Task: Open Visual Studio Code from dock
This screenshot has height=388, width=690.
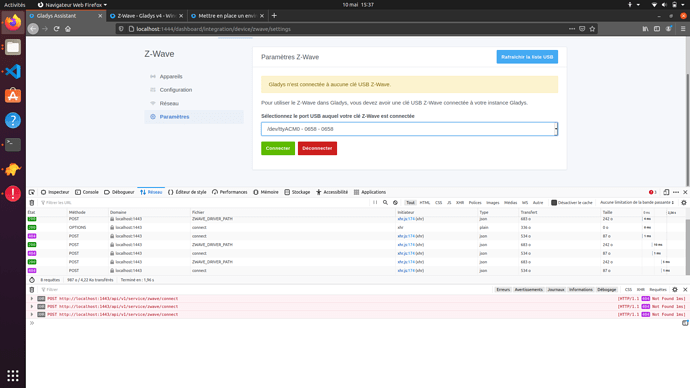Action: pos(13,71)
